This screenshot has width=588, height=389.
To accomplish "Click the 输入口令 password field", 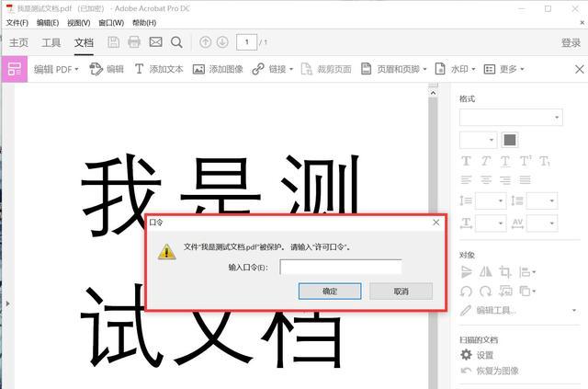I will 341,268.
